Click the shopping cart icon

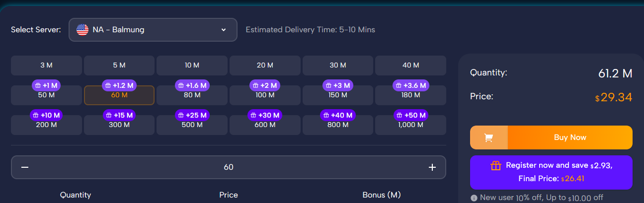[488, 137]
